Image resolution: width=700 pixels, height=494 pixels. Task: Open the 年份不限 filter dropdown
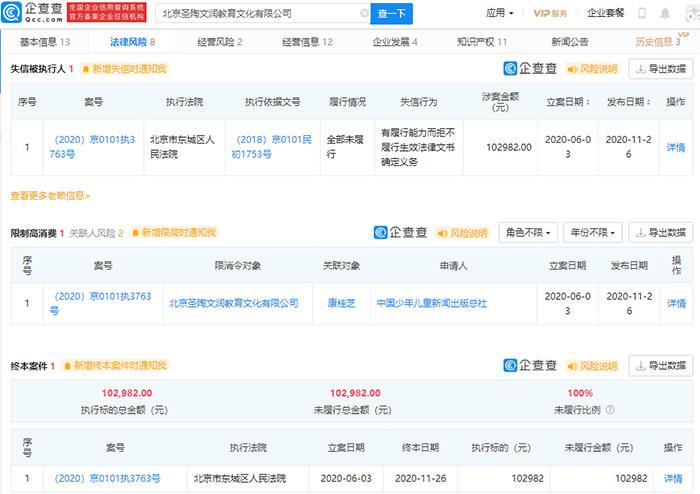pyautogui.click(x=591, y=233)
